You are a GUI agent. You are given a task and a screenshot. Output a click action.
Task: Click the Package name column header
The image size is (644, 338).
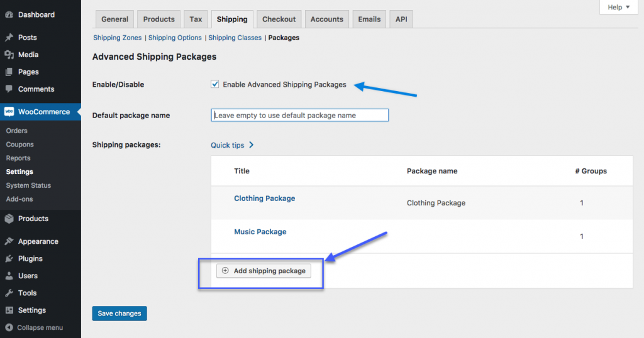click(x=432, y=171)
